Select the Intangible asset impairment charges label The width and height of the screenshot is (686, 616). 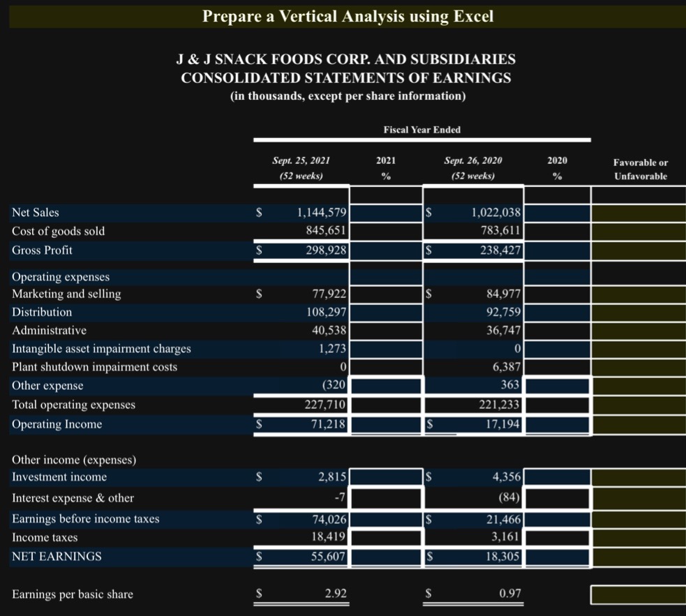pyautogui.click(x=101, y=348)
